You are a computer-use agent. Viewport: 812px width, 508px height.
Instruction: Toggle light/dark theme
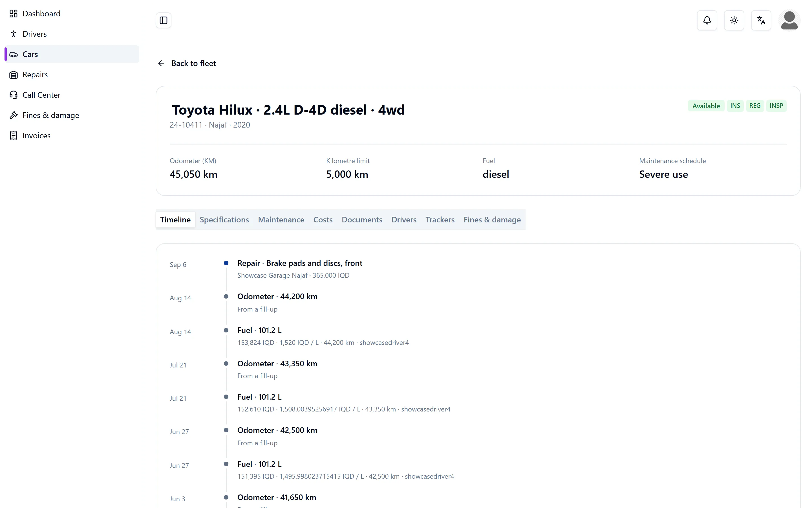734,21
